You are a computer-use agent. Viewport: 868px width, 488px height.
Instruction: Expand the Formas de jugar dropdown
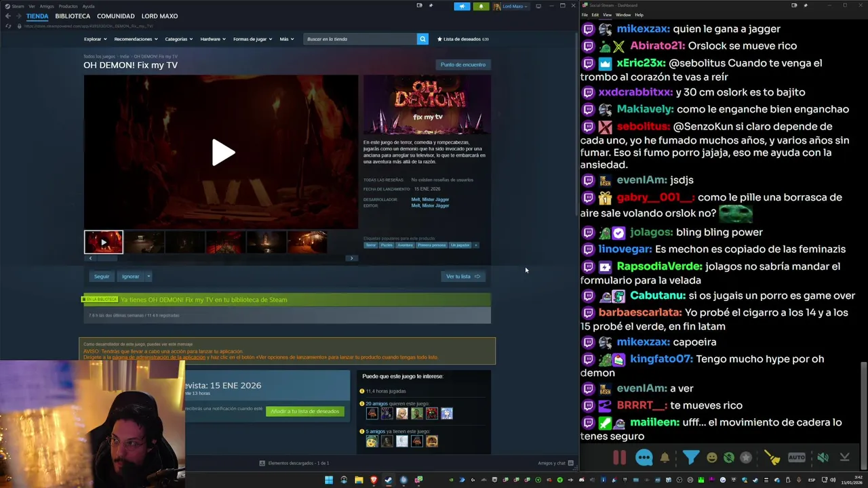click(253, 39)
